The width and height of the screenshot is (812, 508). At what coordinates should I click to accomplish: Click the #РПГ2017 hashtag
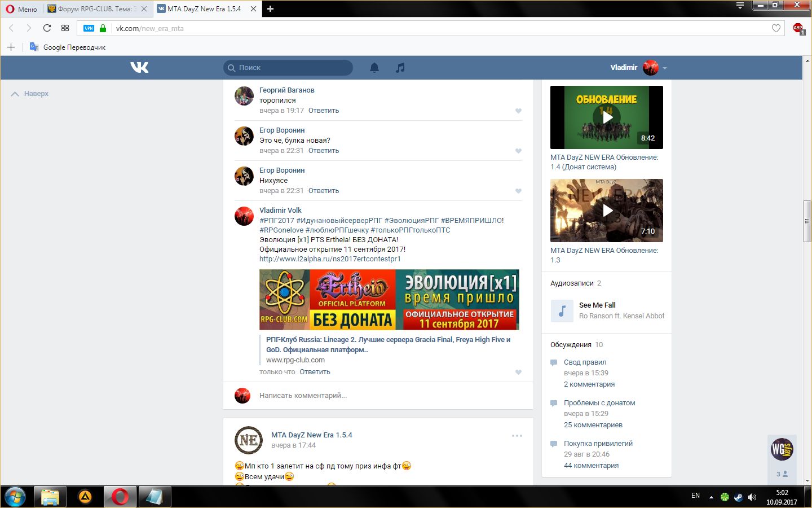[x=277, y=221]
